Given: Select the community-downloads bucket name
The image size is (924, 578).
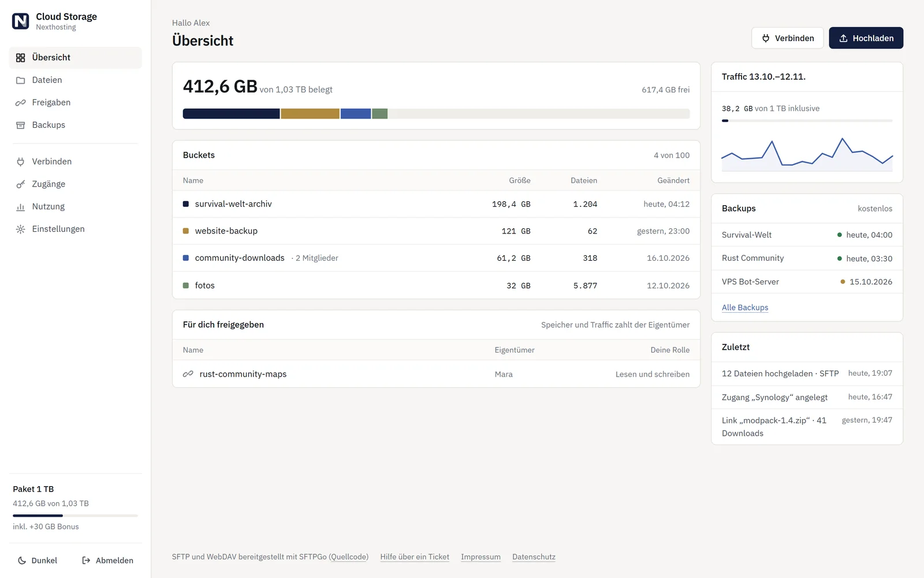Looking at the screenshot, I should (x=240, y=258).
